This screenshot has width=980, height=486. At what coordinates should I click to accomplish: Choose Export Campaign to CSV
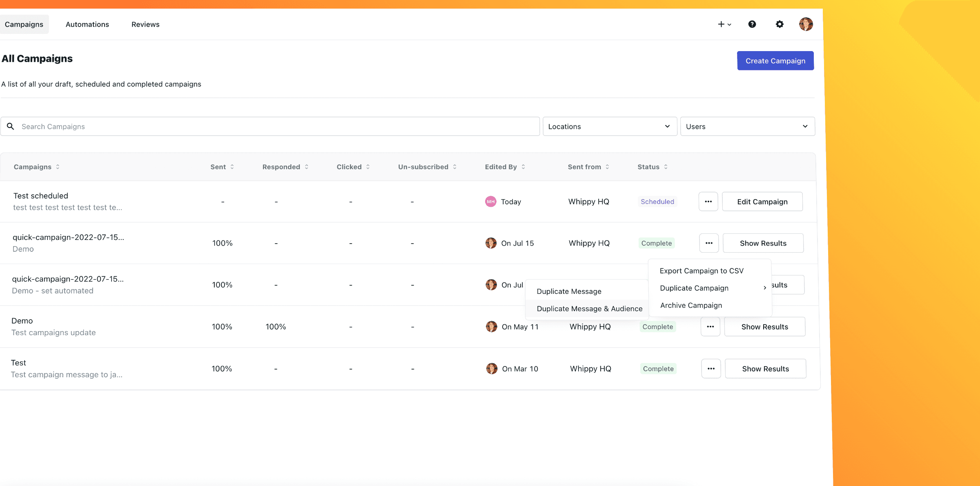(701, 271)
